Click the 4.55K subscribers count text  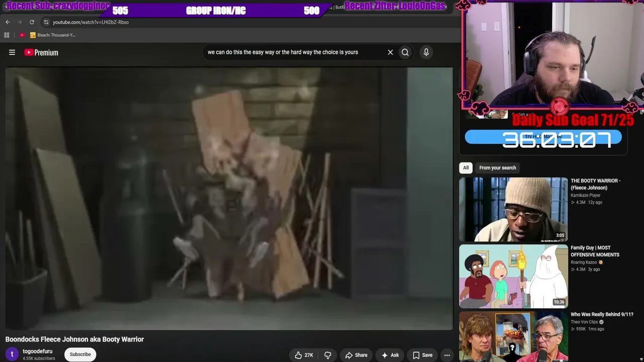(39, 358)
